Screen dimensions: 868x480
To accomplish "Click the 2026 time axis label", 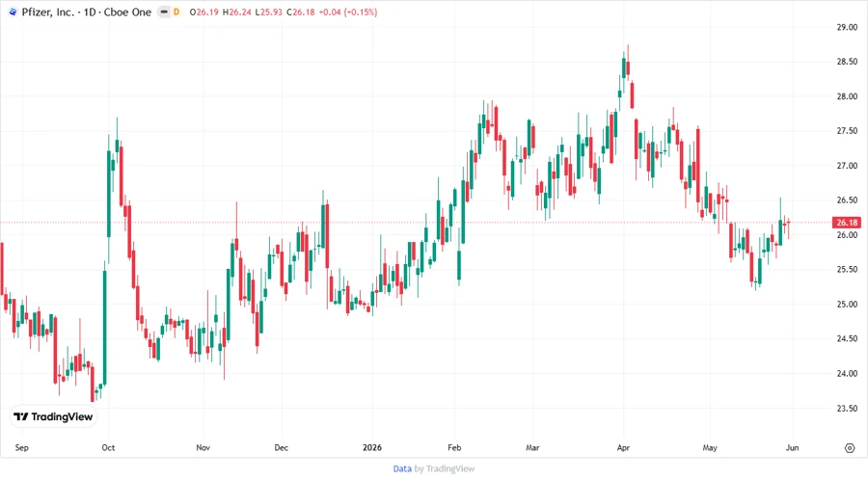I will pyautogui.click(x=372, y=447).
